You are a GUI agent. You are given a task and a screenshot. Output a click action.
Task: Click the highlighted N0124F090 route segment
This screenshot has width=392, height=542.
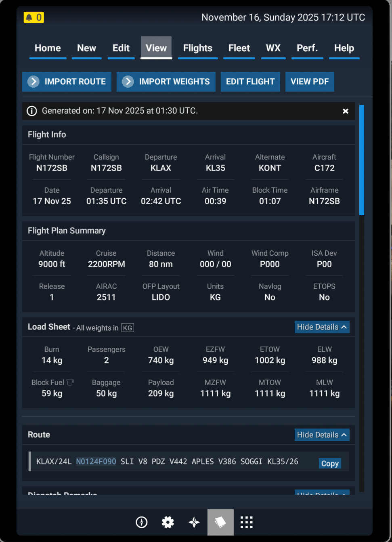coord(96,462)
